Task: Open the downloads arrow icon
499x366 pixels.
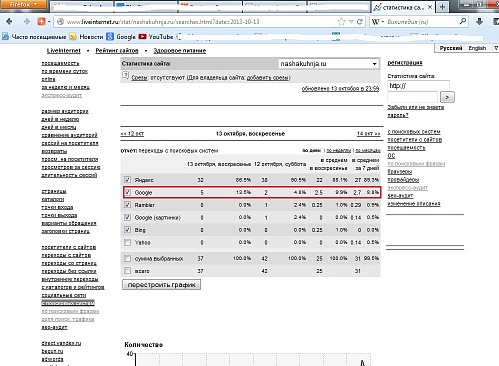Action: click(479, 22)
